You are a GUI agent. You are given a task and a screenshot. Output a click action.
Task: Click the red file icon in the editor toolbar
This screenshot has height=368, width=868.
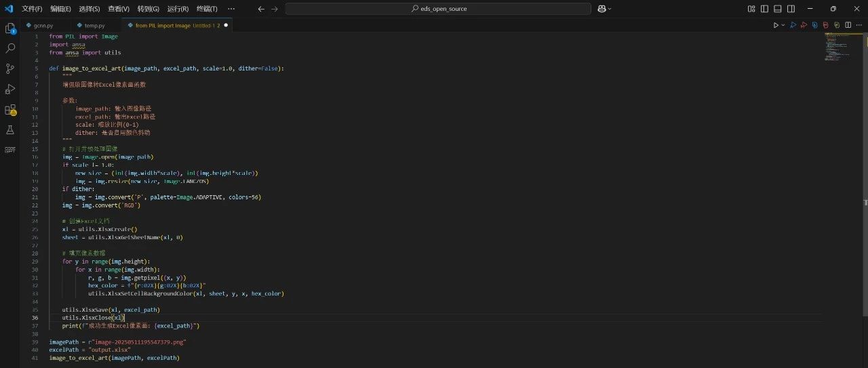(826, 25)
